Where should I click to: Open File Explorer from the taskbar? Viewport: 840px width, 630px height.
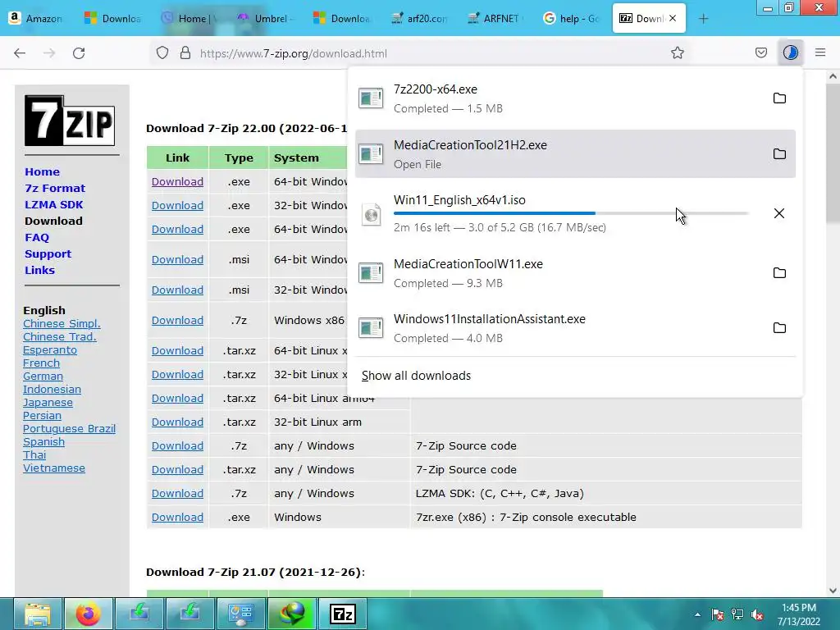point(37,614)
